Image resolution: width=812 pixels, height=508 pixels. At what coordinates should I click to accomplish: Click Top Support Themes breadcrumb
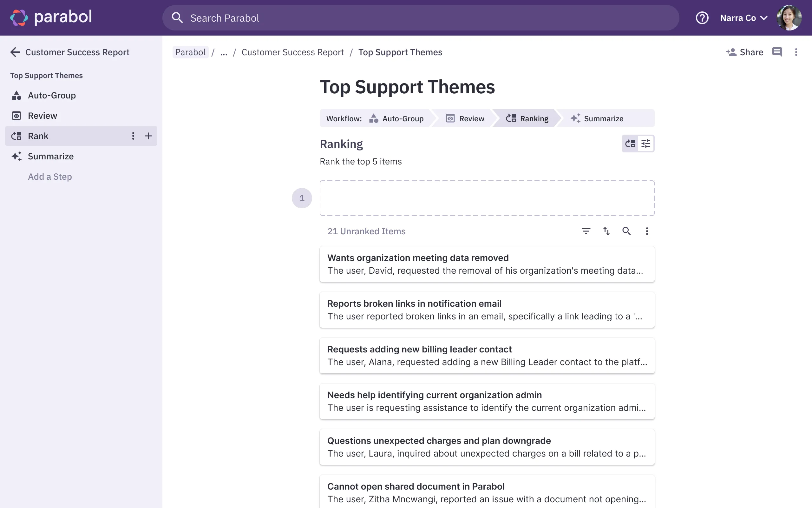[x=400, y=52]
